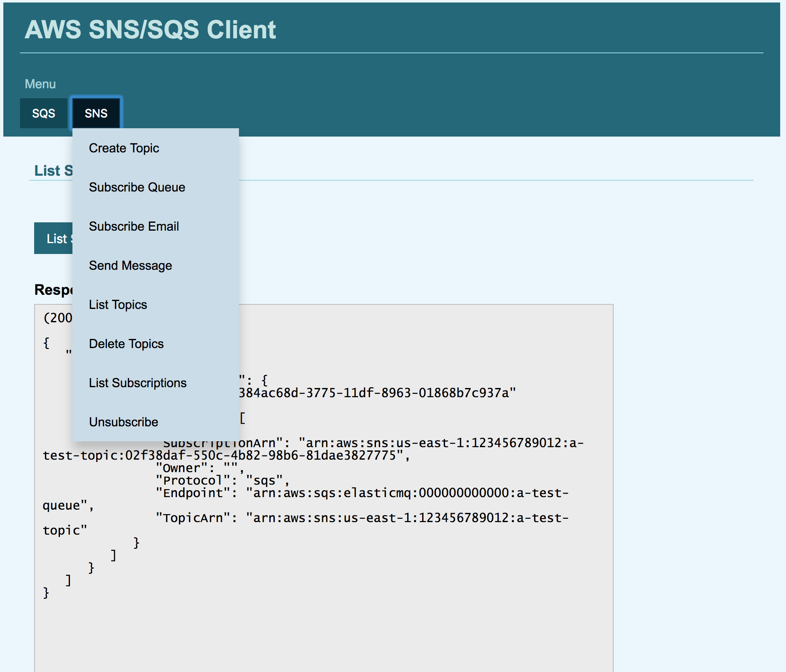
Task: Click the SubscriptionArn line in response
Action: [373, 443]
